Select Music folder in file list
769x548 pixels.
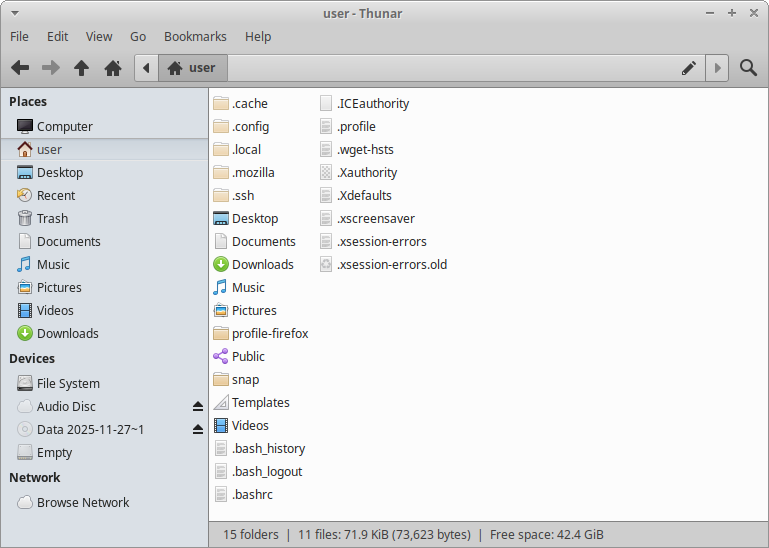click(x=239, y=287)
